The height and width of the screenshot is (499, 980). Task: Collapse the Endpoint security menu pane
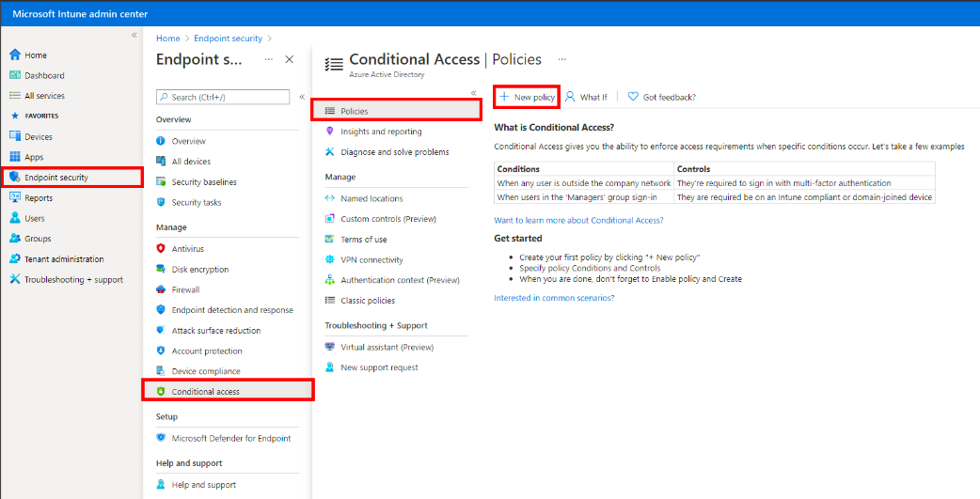point(302,97)
